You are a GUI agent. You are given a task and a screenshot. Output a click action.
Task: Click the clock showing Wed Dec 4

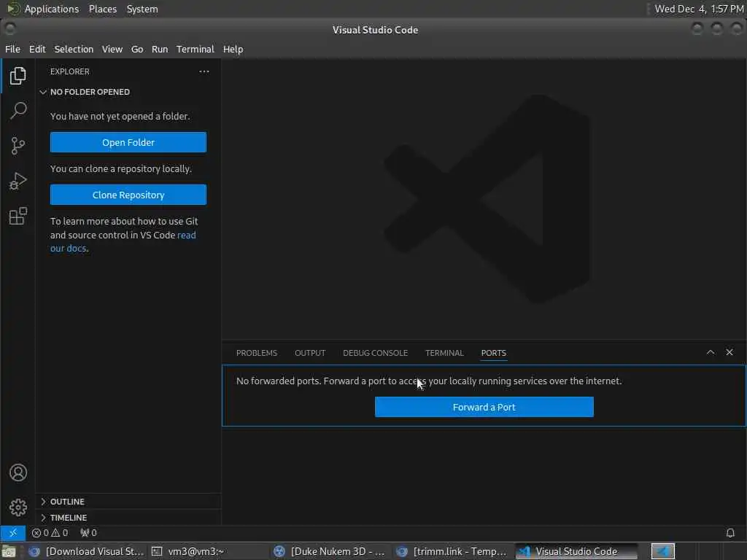(699, 9)
